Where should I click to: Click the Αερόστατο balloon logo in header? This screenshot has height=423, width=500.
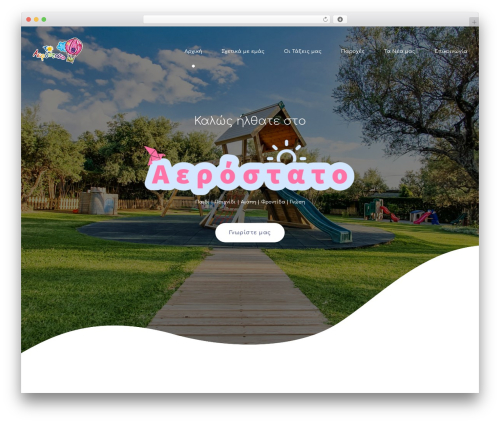point(58,51)
